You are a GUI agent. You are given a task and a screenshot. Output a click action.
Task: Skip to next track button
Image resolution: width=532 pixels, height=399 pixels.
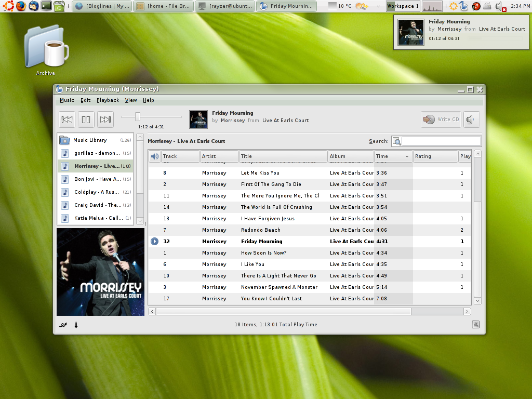click(x=105, y=119)
